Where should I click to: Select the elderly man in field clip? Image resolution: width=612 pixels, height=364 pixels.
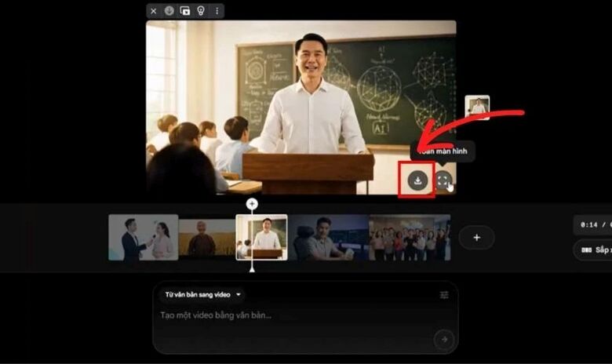coord(206,237)
